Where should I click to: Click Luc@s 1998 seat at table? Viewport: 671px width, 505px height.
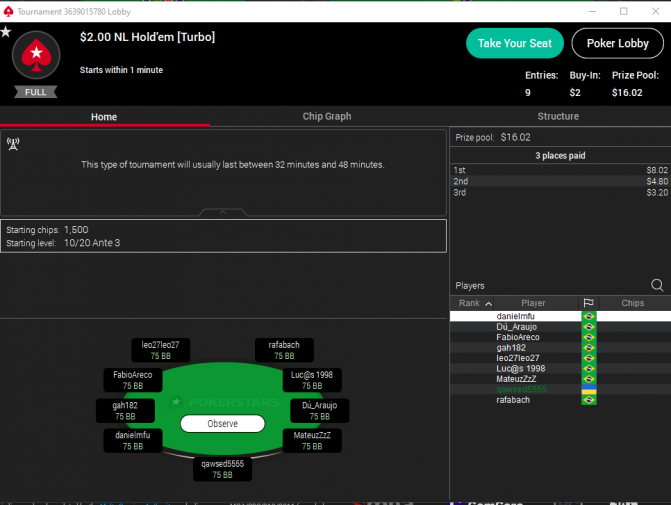(312, 380)
